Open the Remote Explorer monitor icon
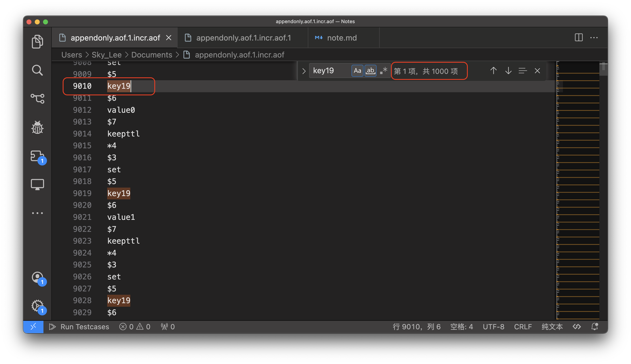The image size is (631, 364). (x=37, y=184)
